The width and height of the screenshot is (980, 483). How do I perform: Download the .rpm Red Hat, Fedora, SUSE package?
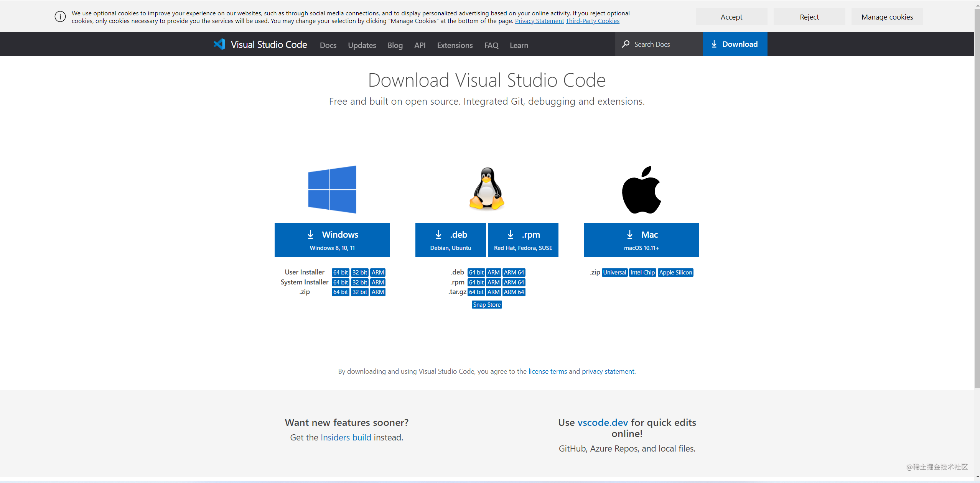pos(523,240)
